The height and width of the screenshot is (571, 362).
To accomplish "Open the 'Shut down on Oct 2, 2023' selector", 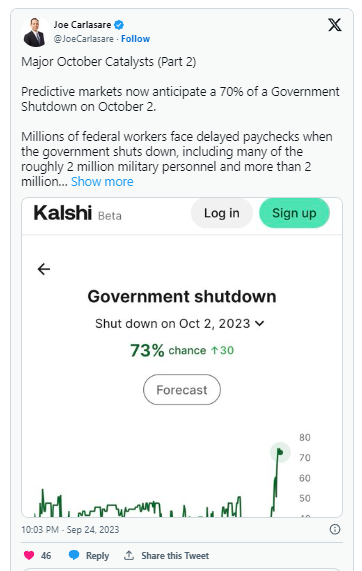I will click(x=180, y=323).
